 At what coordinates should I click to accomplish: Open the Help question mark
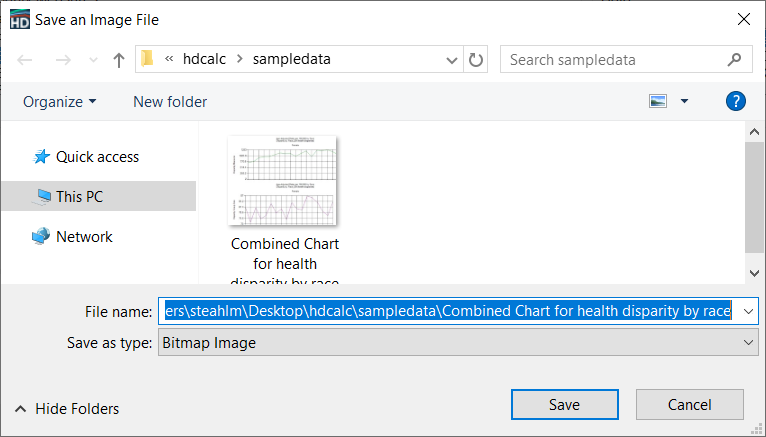point(735,101)
